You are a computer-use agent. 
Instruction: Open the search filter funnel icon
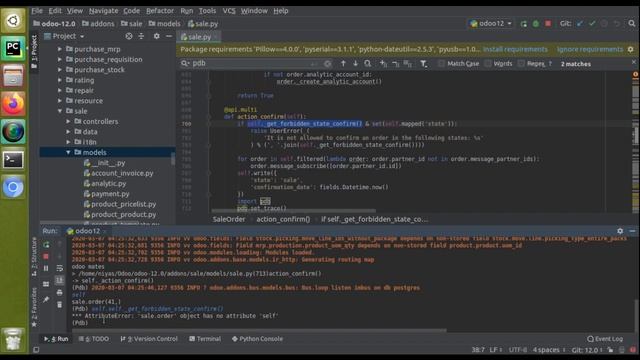point(424,64)
